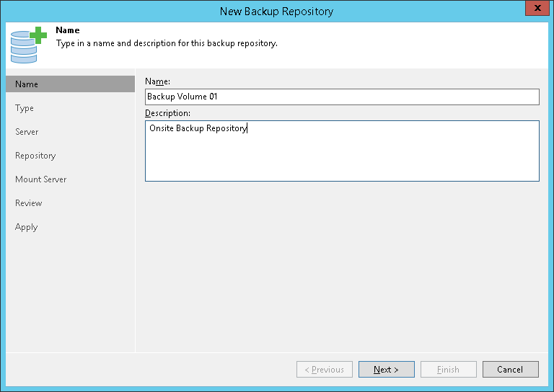Image resolution: width=554 pixels, height=392 pixels.
Task: Close the New Backup Repository window
Action: (535, 9)
